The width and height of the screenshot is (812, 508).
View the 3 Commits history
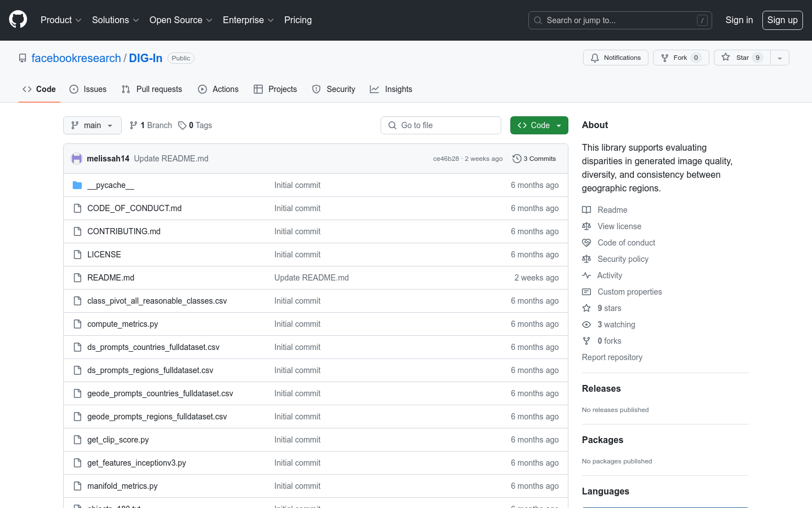tap(534, 159)
